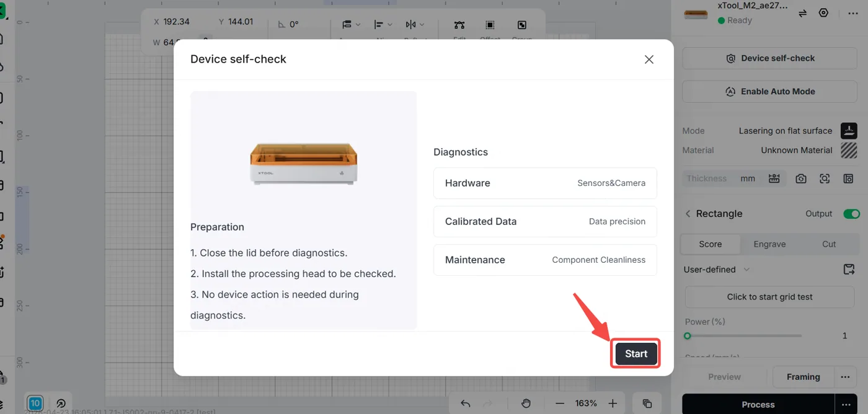Screen dimensions: 868x414
Task: Click the xTool M2 device thumbnail
Action: 696,14
